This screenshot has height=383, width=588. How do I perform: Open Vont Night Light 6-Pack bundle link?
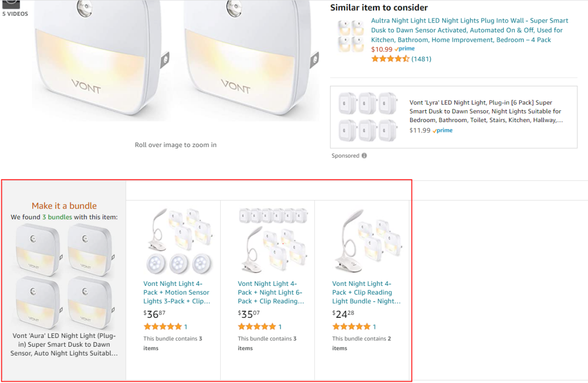click(271, 292)
